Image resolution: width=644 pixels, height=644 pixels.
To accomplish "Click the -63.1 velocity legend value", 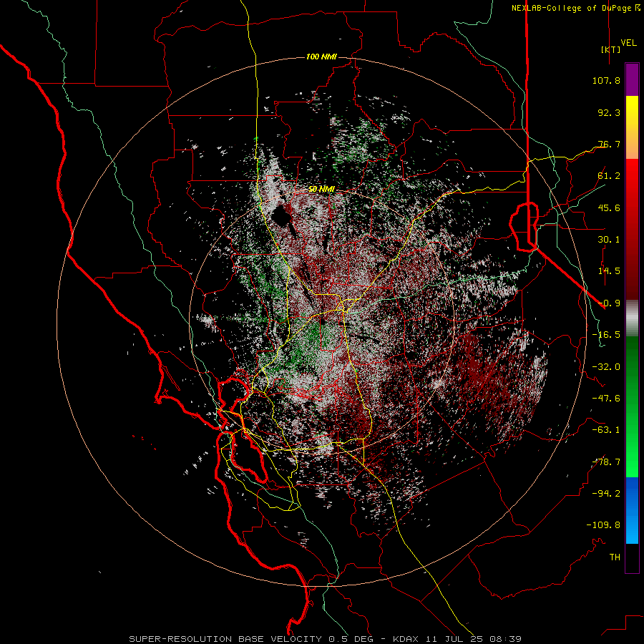I will click(606, 430).
